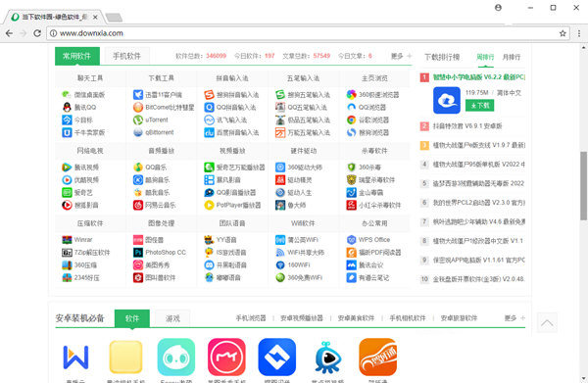Click the 手机浏览器 link
Image resolution: width=588 pixels, height=383 pixels.
251,318
